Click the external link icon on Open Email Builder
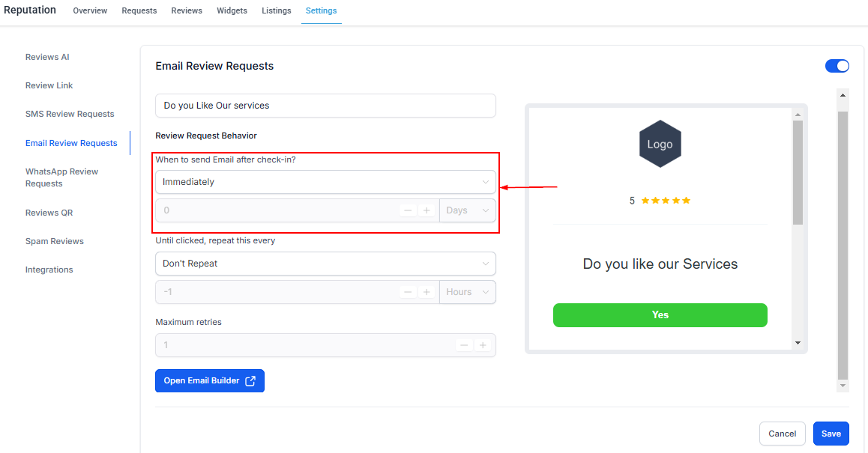Screen dimensions: 868x453 (250, 380)
